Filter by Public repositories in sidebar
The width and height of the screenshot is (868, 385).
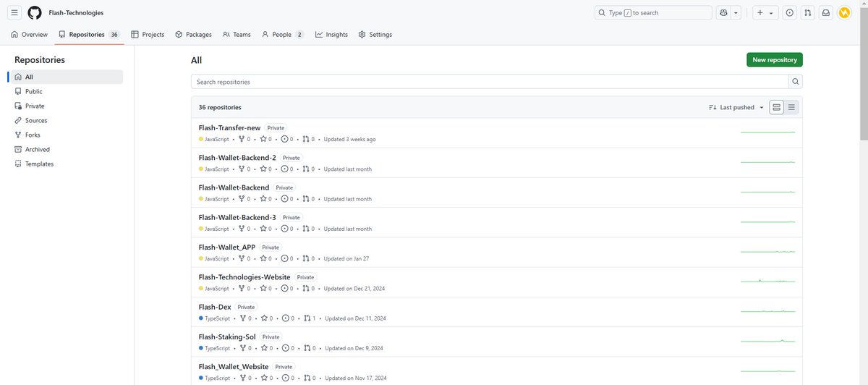coord(66,91)
